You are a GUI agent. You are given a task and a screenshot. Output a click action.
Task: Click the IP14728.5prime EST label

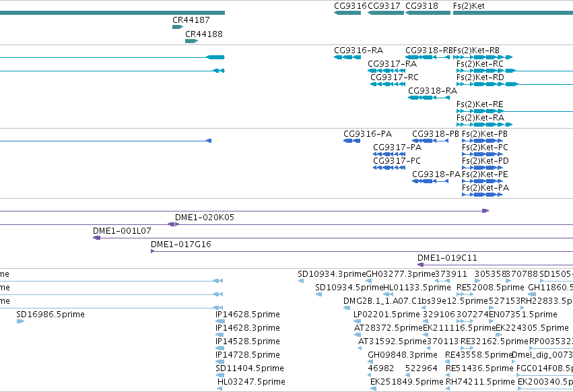click(248, 355)
